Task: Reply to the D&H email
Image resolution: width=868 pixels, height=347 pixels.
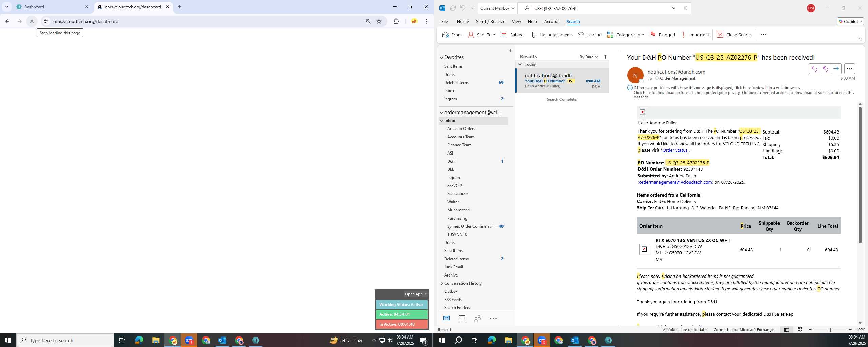Action: [x=814, y=69]
